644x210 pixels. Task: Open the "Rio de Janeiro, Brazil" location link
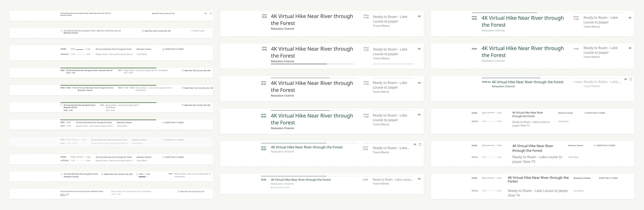281,187
